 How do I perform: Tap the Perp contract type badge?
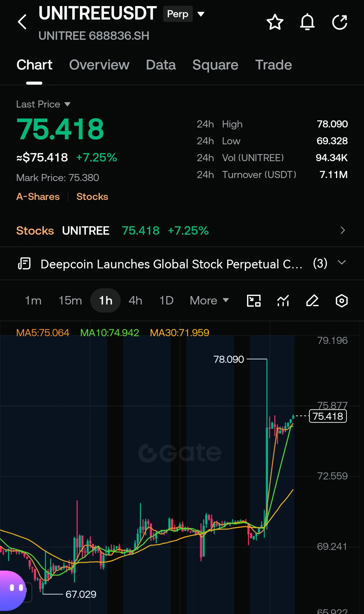(178, 14)
